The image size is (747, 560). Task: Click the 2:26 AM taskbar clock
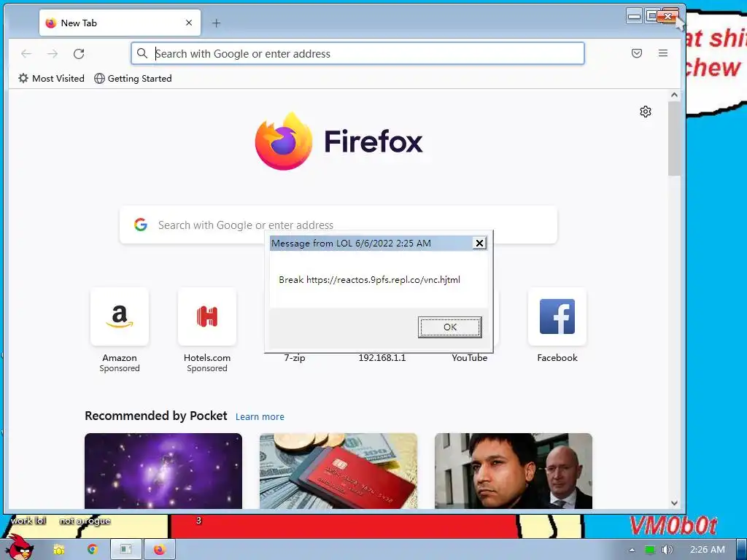tap(707, 550)
